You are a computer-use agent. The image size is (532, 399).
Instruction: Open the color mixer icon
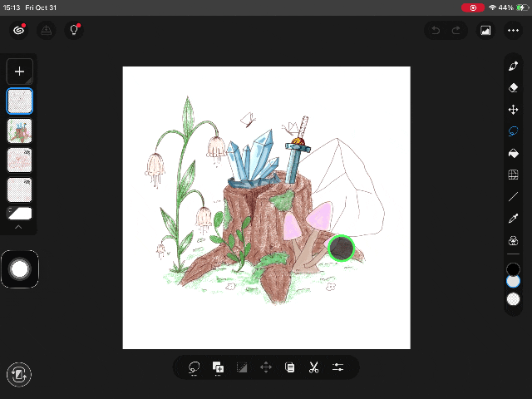coord(513,240)
